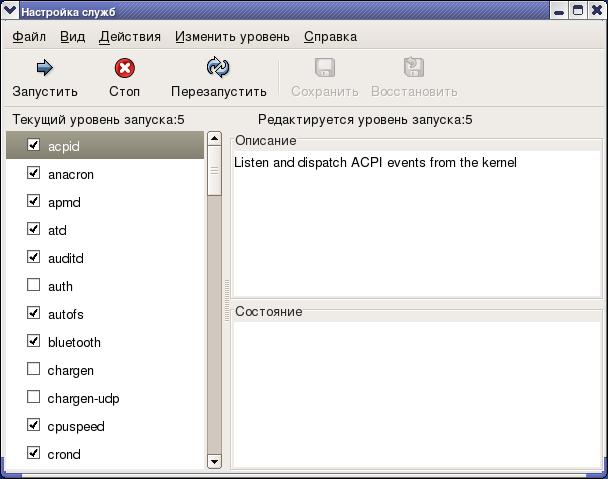Click the pane divider handle between list and description
This screenshot has width=608, height=479.
point(227,301)
